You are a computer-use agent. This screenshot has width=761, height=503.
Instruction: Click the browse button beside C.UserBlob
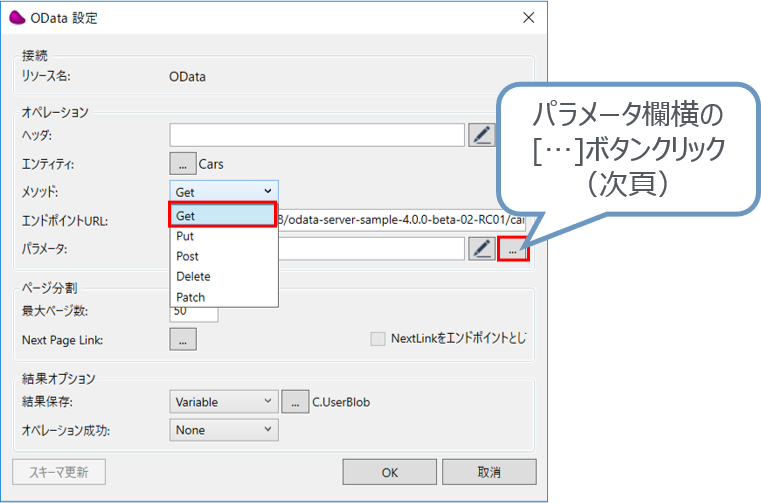[x=294, y=401]
